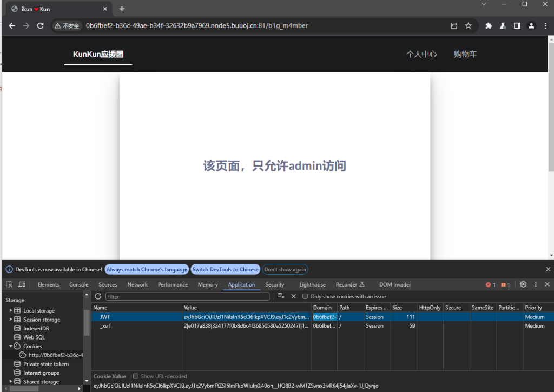
Task: Refresh the cookies table
Action: tap(98, 296)
